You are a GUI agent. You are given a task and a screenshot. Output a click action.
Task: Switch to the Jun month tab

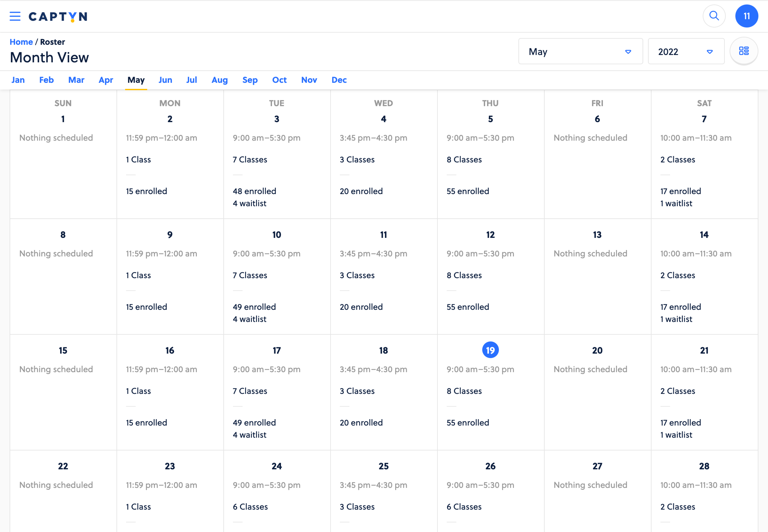(x=165, y=80)
